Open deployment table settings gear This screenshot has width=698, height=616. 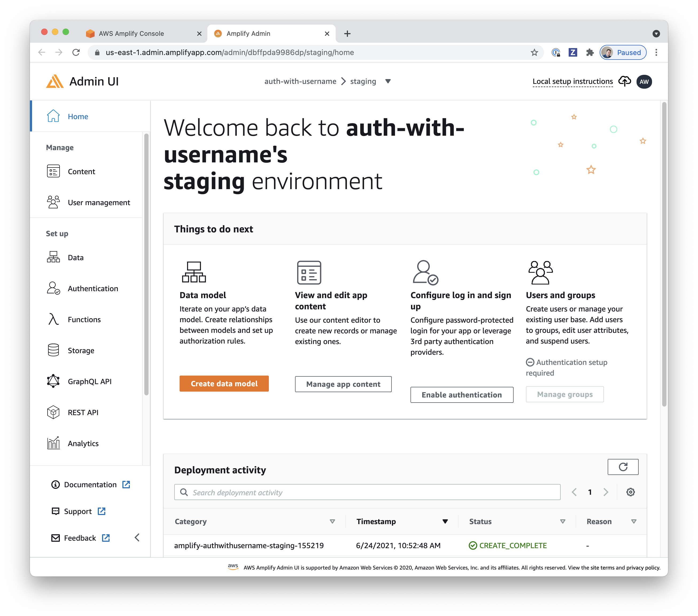[630, 492]
